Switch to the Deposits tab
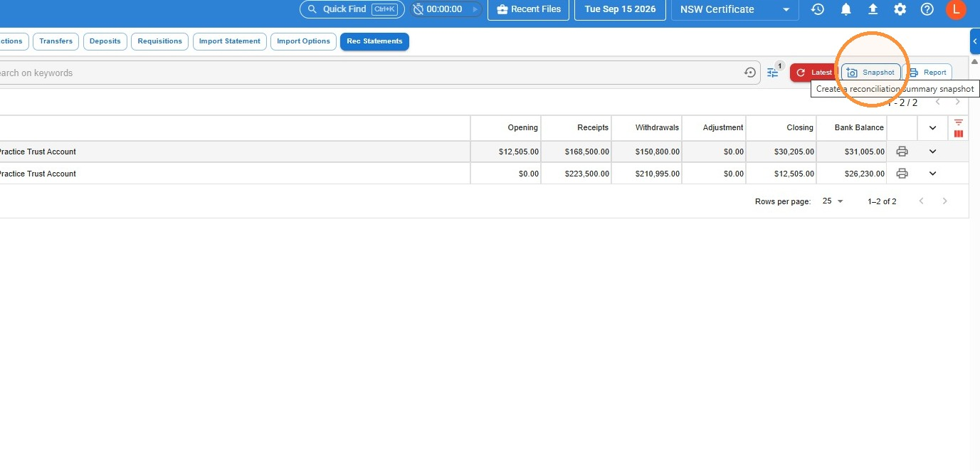The image size is (980, 471). [105, 41]
